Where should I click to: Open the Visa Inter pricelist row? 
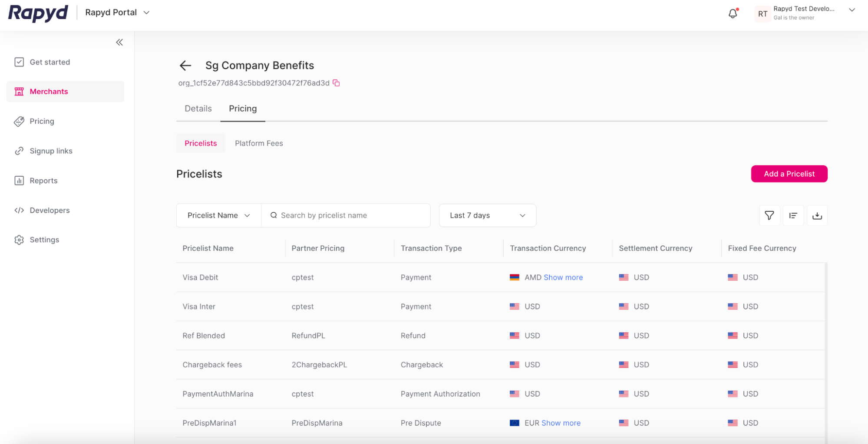coord(500,306)
